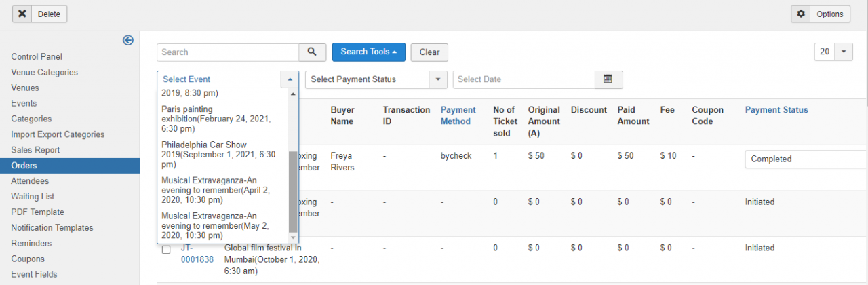Open Attendees in the sidebar menu

pyautogui.click(x=31, y=181)
